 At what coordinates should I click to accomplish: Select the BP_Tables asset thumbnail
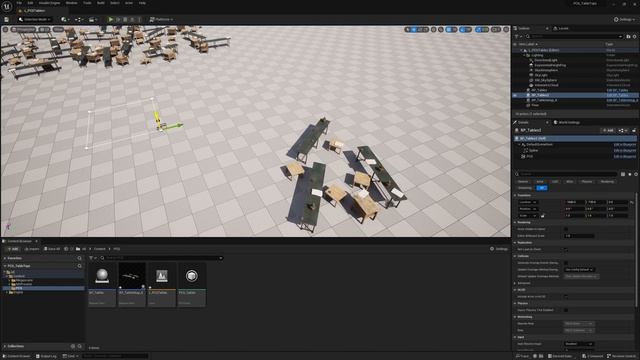point(102,276)
